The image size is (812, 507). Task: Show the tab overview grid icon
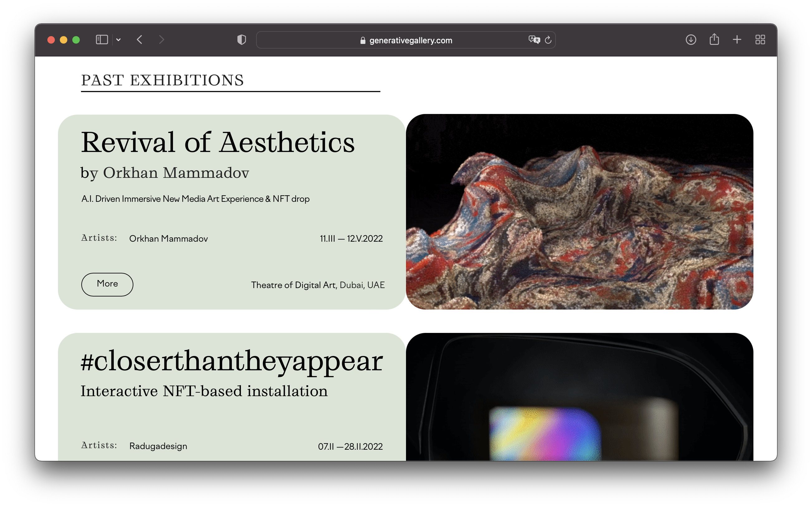(760, 40)
